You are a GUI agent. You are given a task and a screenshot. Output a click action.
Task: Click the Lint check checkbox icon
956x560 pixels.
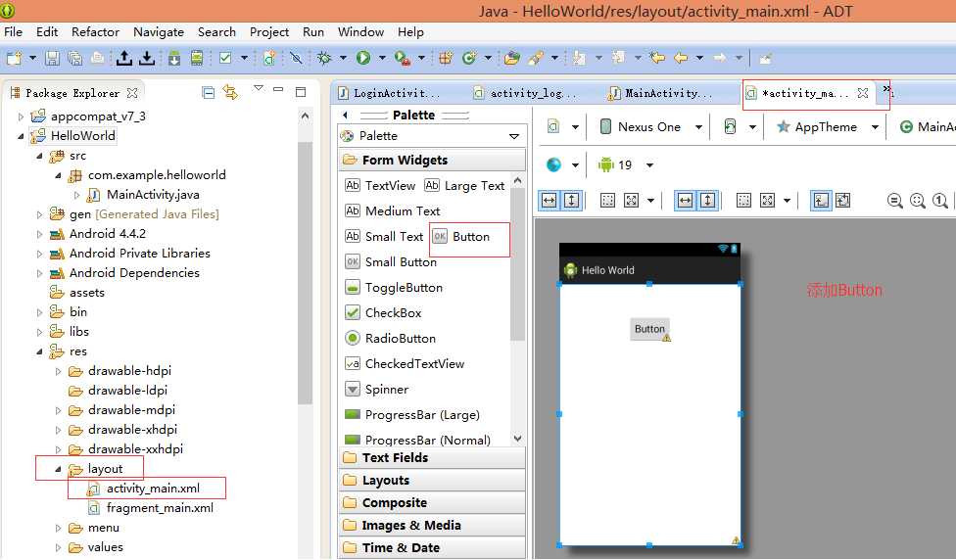(x=225, y=58)
